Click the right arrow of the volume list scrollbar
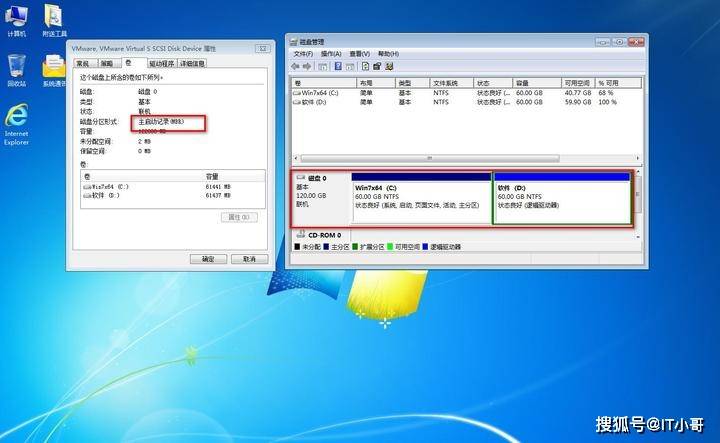Viewport: 720px width, 443px height. click(637, 158)
